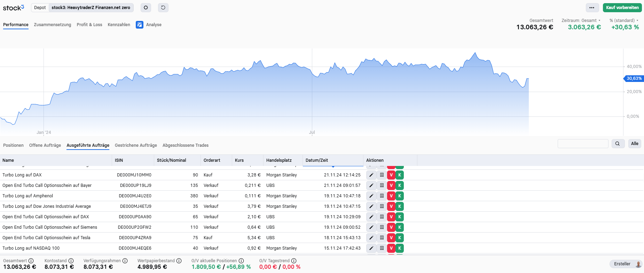Show info icon next to Wertpapierbestand

click(179, 261)
